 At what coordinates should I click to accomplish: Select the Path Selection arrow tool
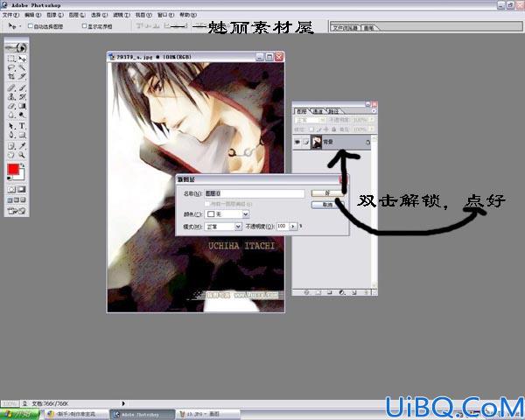point(11,126)
